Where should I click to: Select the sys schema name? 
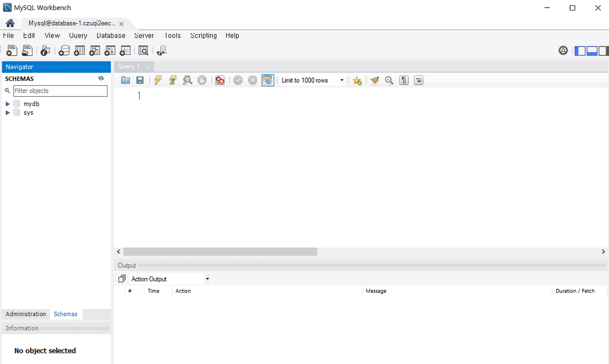(x=29, y=113)
